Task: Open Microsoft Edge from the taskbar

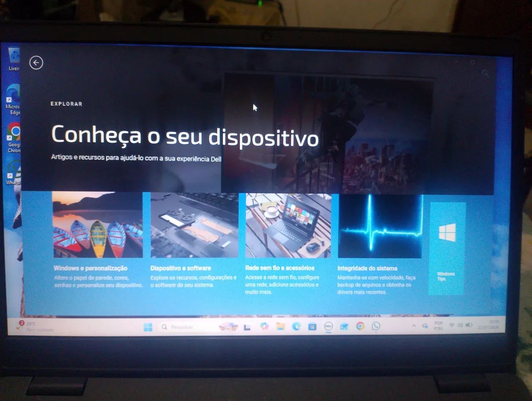Action: (x=296, y=327)
